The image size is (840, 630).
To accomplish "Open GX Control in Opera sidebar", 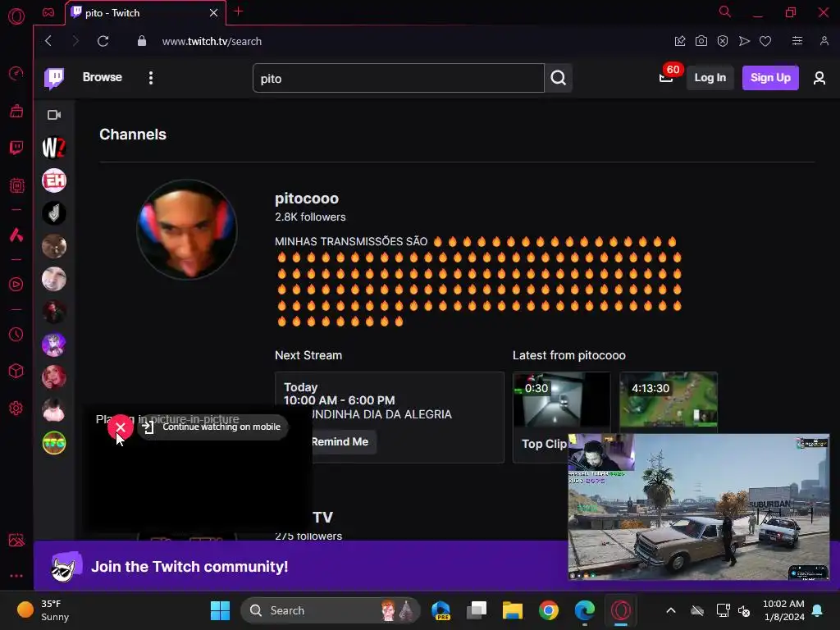I will (16, 73).
